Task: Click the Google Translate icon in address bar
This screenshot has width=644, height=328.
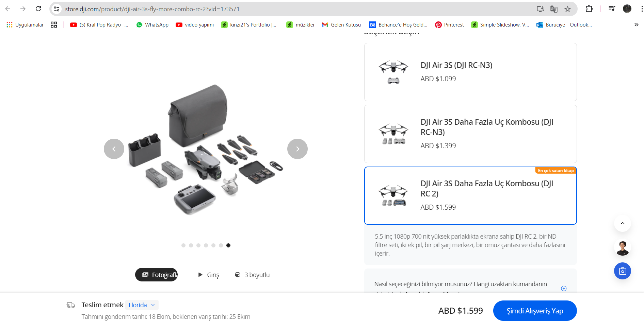Action: pyautogui.click(x=554, y=9)
